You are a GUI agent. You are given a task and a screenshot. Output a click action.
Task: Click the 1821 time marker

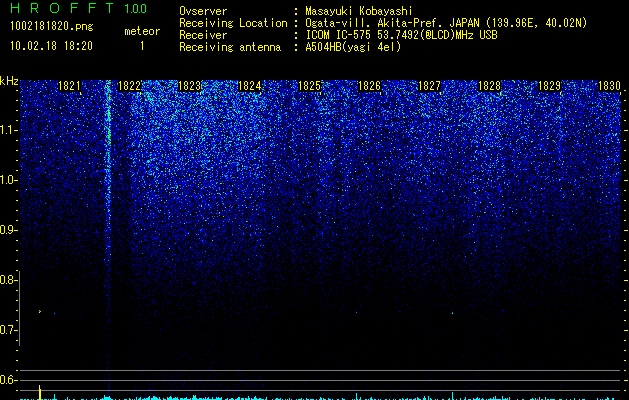[x=69, y=86]
